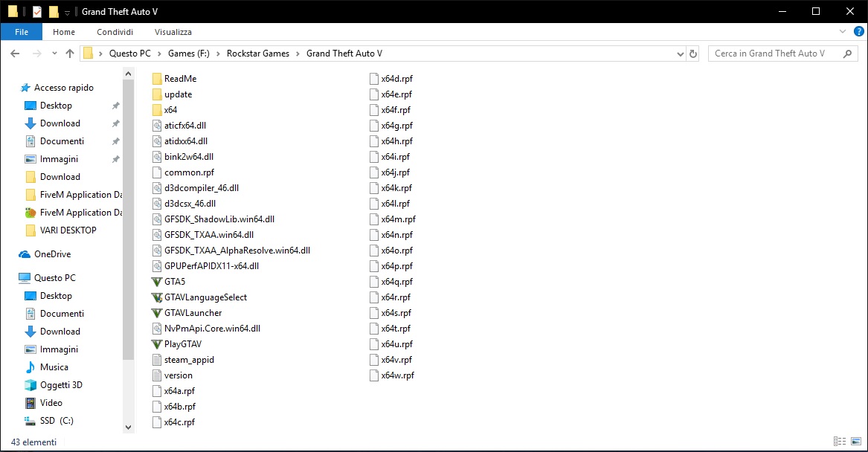Click the search magnifier icon
This screenshot has height=452, width=868.
coord(847,54)
